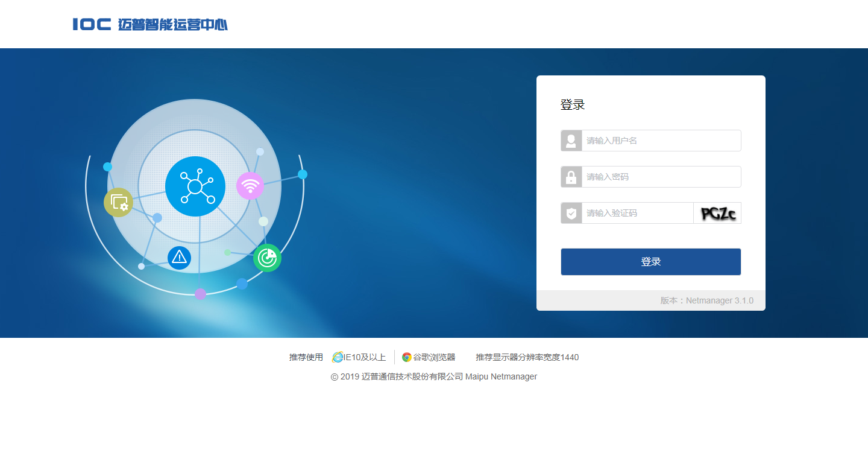868x476 pixels.
Task: Click the olive window settings icon
Action: click(x=119, y=203)
